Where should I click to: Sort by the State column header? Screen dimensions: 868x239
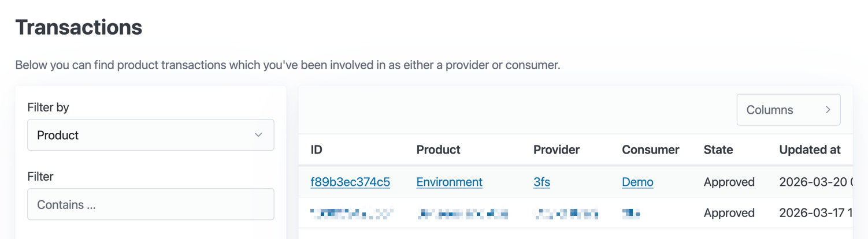718,150
